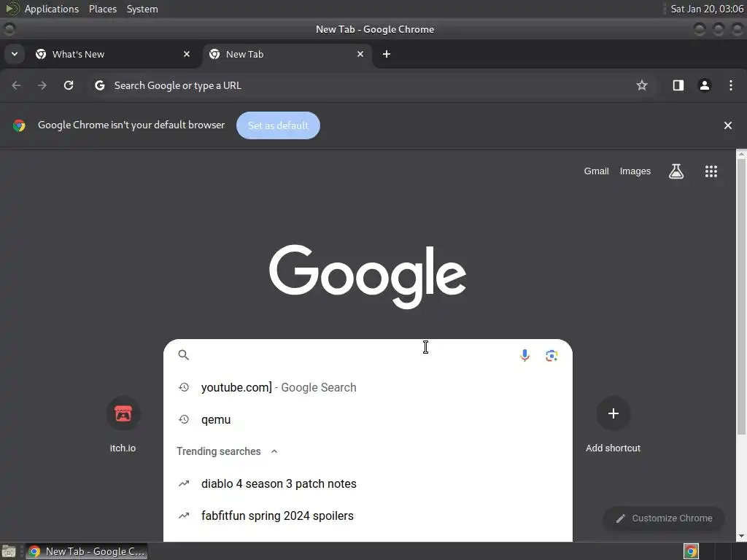The width and height of the screenshot is (747, 560).
Task: Collapse the Trending searches section
Action: tap(274, 451)
